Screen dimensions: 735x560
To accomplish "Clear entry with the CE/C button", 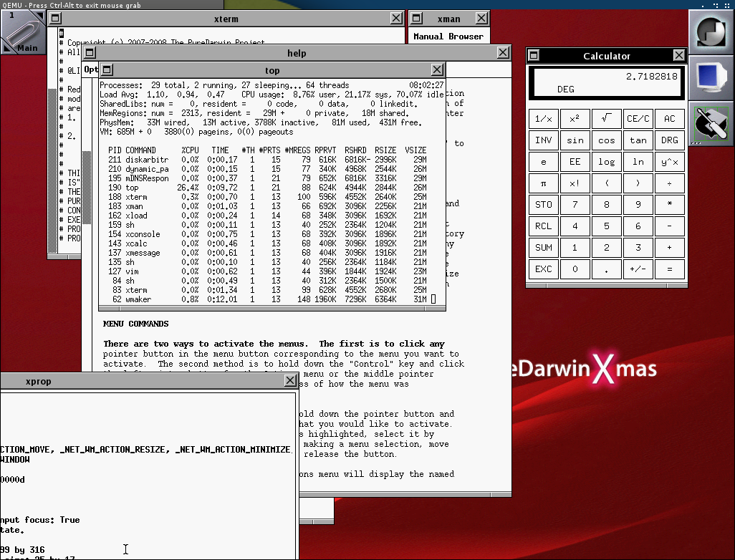I will [638, 119].
